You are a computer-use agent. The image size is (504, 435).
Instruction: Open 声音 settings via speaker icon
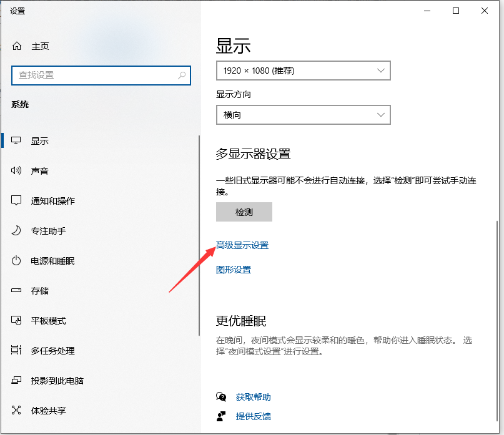[x=16, y=170]
